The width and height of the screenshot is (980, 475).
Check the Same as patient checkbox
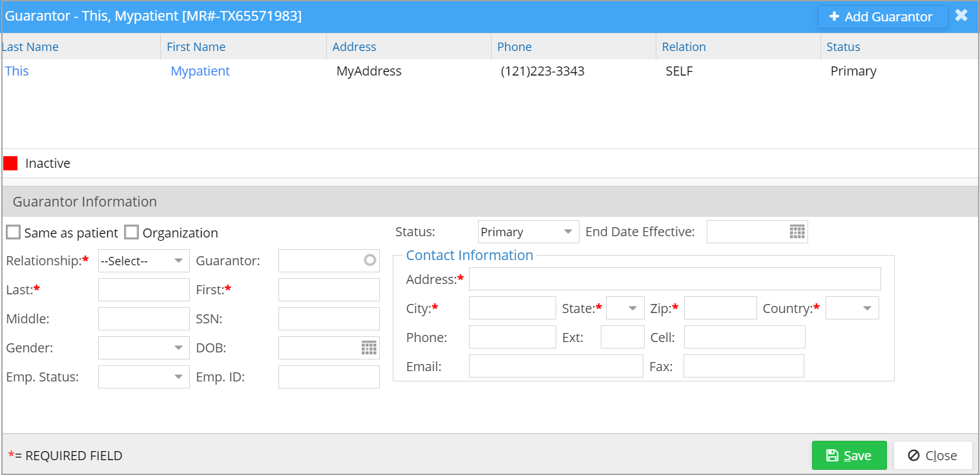[x=13, y=232]
